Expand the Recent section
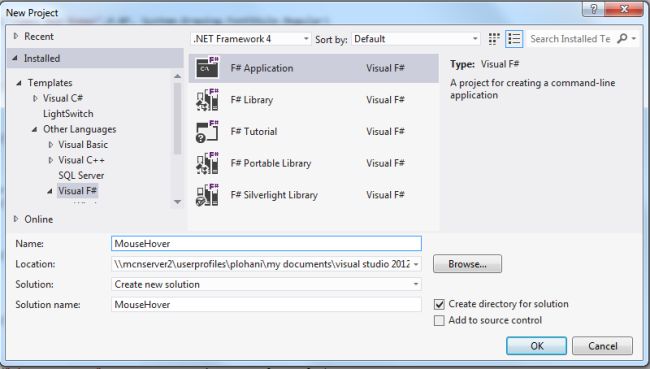Screen dimensions: 650x369 click(x=16, y=36)
